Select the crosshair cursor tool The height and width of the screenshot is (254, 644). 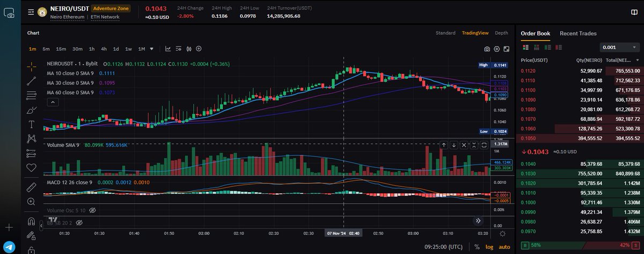pos(31,66)
